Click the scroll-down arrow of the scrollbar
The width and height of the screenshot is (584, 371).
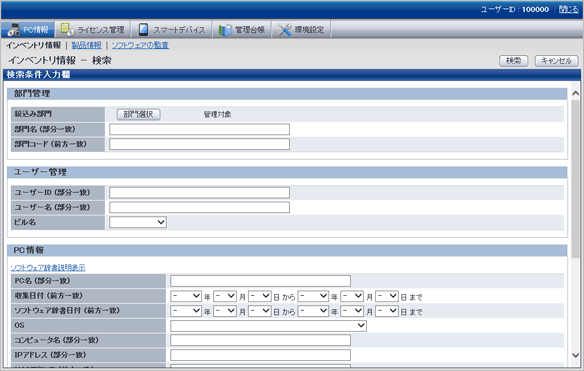coord(575,356)
